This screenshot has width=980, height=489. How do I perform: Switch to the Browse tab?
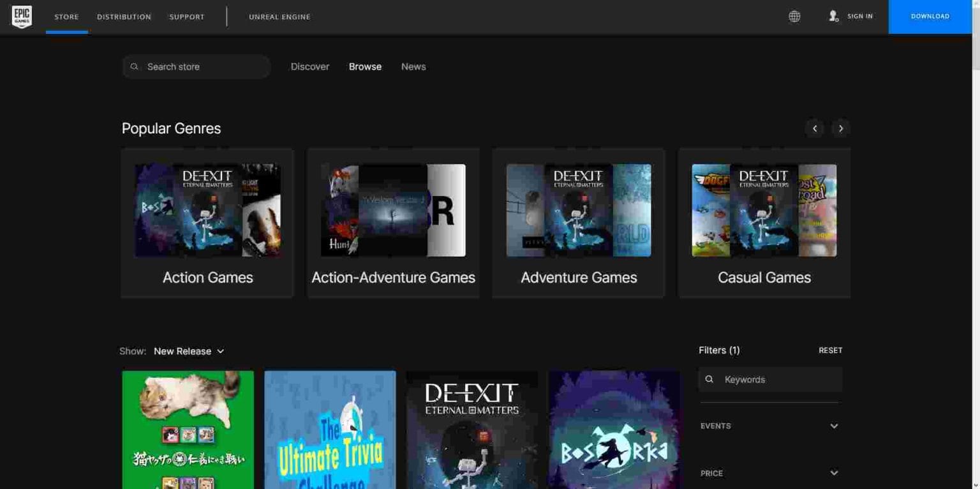tap(364, 66)
